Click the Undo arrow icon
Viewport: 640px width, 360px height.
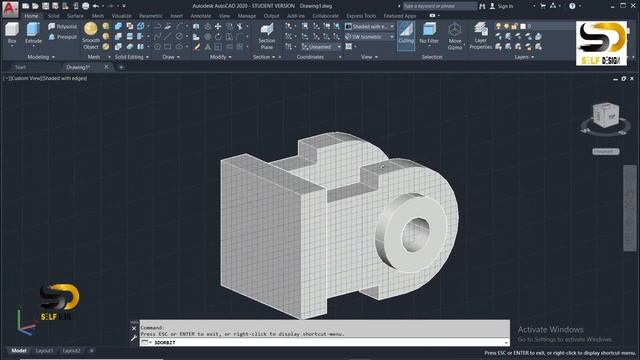coord(96,6)
